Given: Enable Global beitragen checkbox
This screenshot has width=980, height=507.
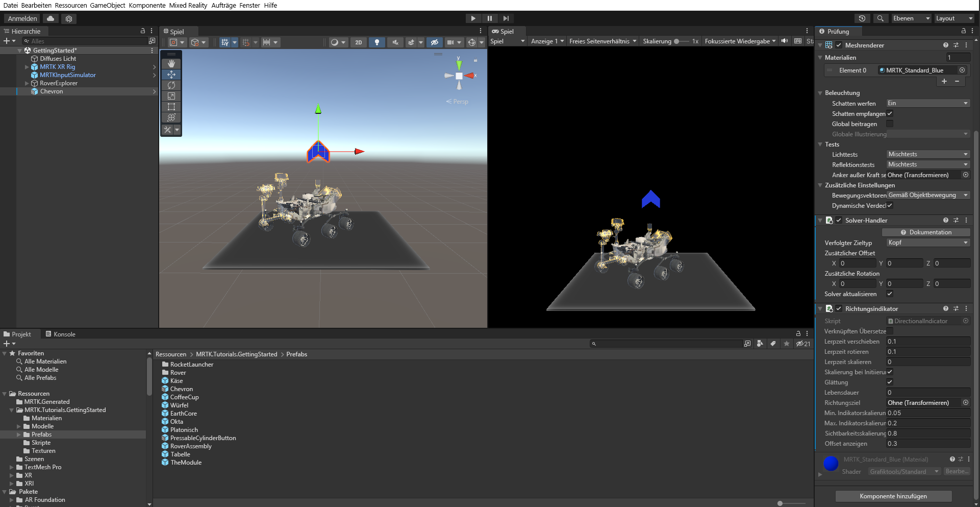Looking at the screenshot, I should click(x=890, y=124).
